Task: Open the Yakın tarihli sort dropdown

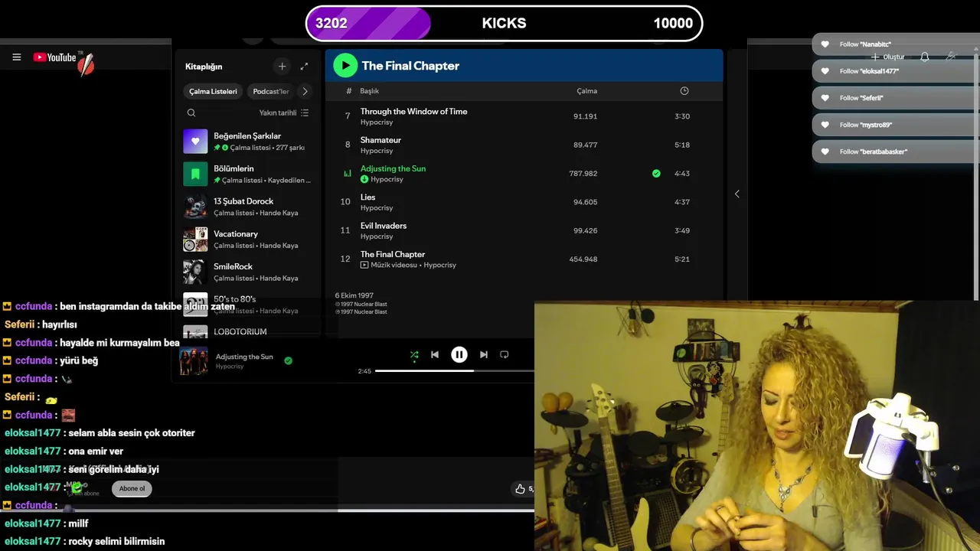Action: [x=284, y=112]
